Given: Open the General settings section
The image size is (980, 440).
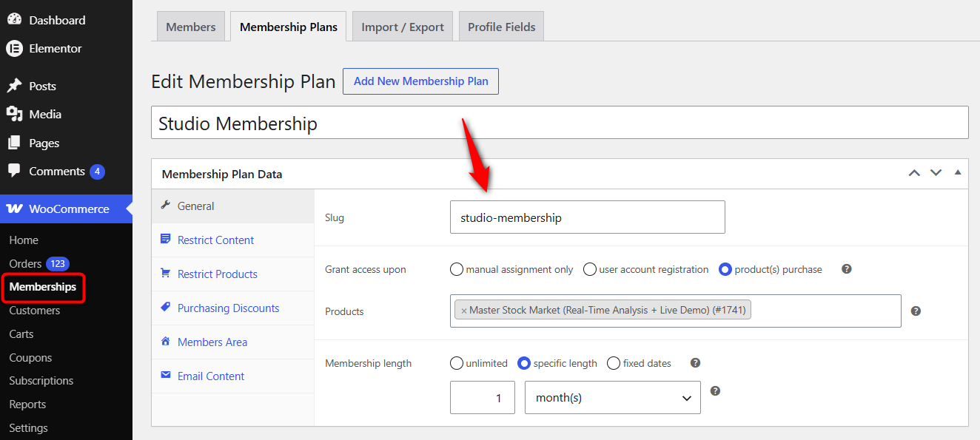Looking at the screenshot, I should (232, 206).
